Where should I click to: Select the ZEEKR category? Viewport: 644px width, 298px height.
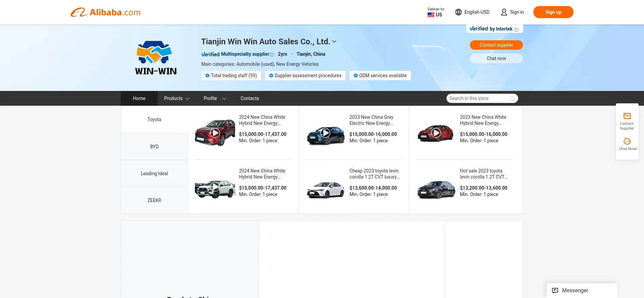click(154, 200)
